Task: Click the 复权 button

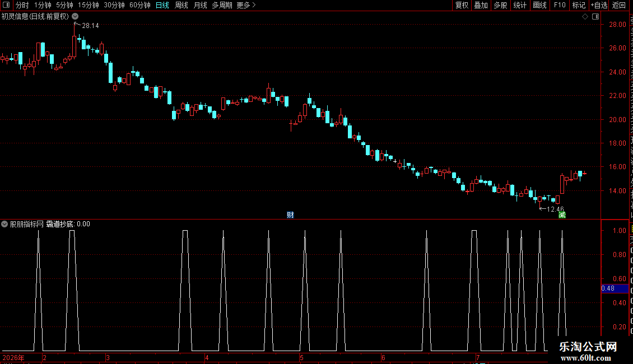Action: point(462,5)
